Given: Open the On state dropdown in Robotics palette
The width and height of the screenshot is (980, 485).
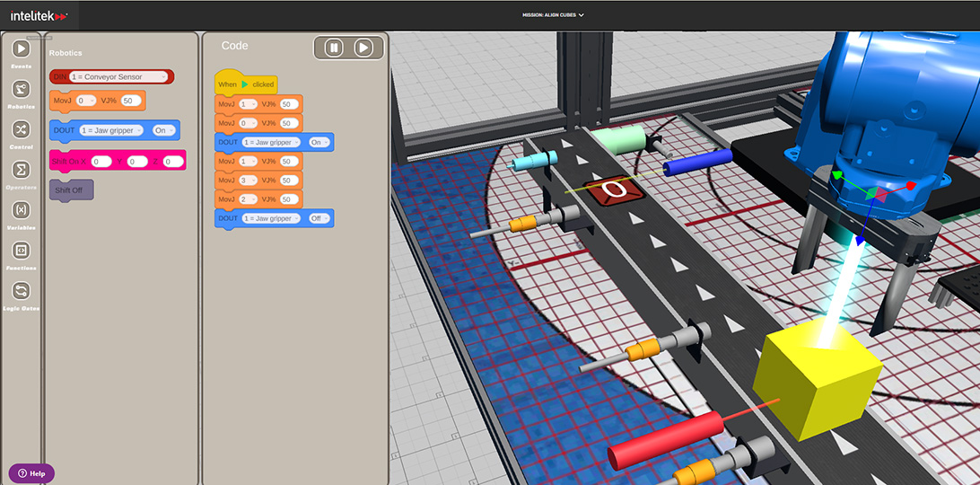Looking at the screenshot, I should tap(164, 131).
